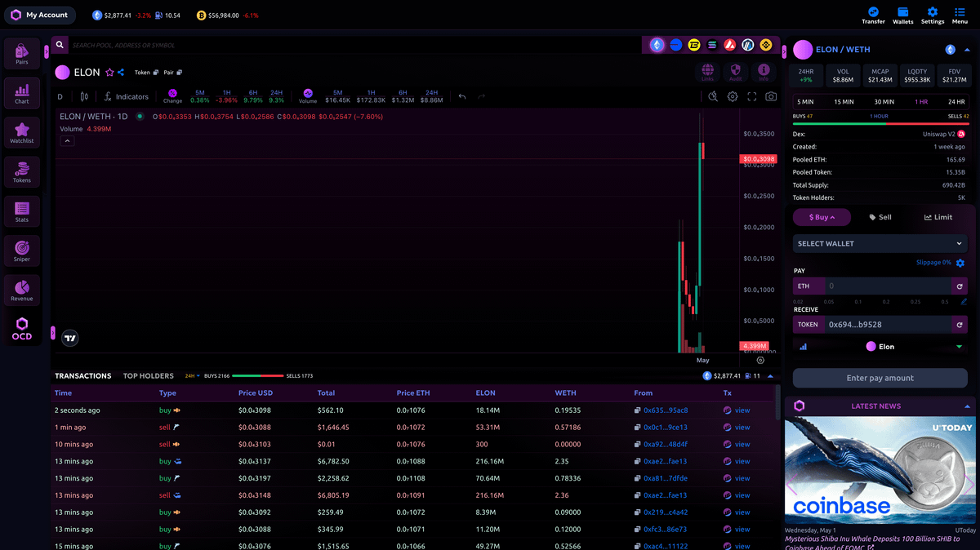The height and width of the screenshot is (550, 980).
Task: Open the ELON Info button
Action: point(764,72)
